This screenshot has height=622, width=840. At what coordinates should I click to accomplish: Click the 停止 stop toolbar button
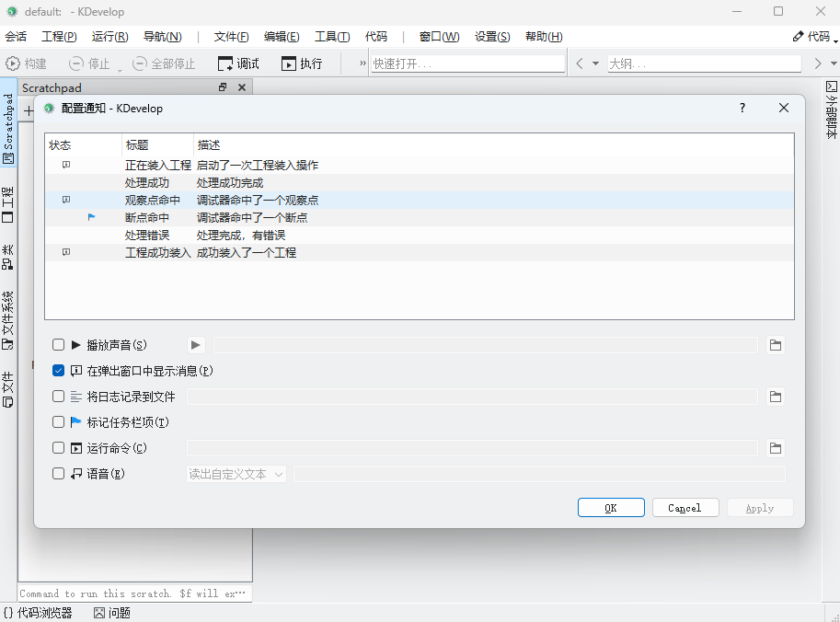click(89, 63)
